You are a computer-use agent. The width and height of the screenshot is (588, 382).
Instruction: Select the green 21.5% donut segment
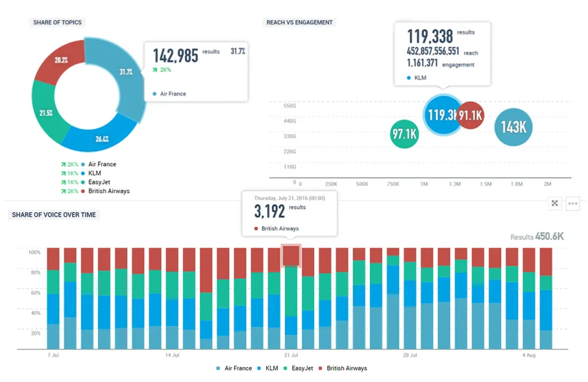tap(48, 113)
